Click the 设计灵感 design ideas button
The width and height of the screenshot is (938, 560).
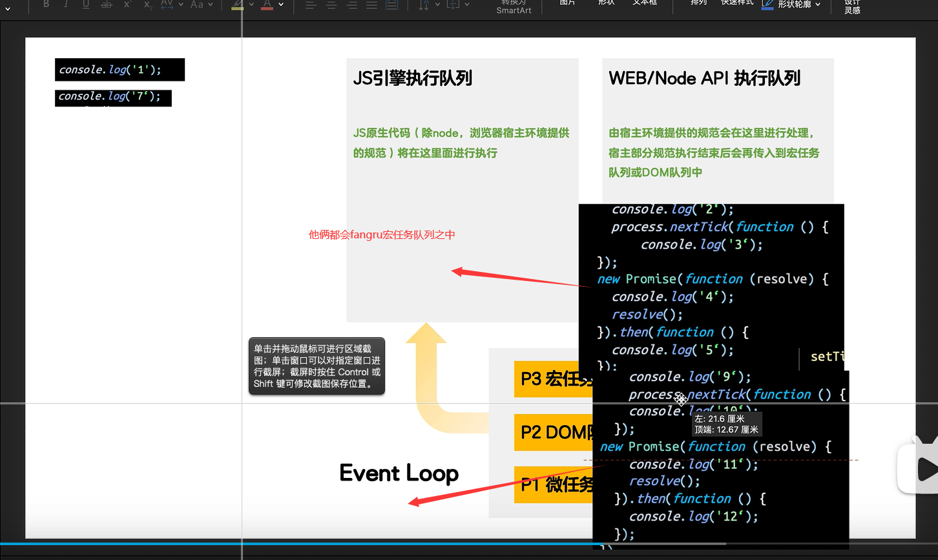[x=852, y=6]
